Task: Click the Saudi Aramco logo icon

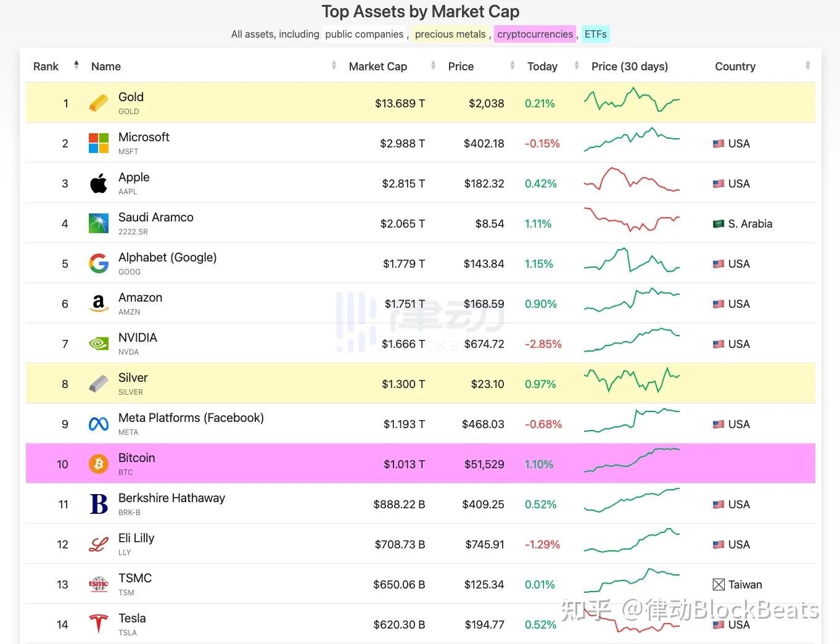Action: 98,223
